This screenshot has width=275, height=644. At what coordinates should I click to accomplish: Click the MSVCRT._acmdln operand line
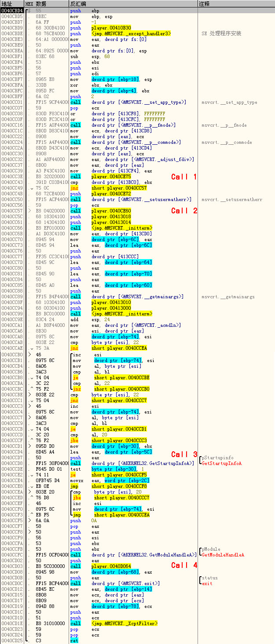[125, 325]
